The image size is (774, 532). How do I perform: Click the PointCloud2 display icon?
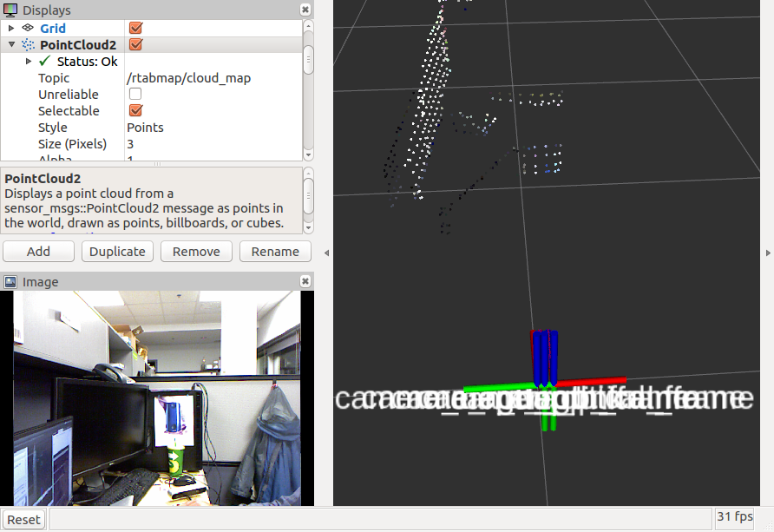point(28,44)
